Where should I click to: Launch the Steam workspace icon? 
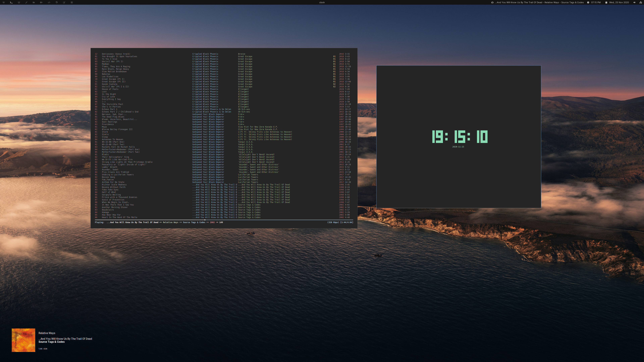click(57, 3)
